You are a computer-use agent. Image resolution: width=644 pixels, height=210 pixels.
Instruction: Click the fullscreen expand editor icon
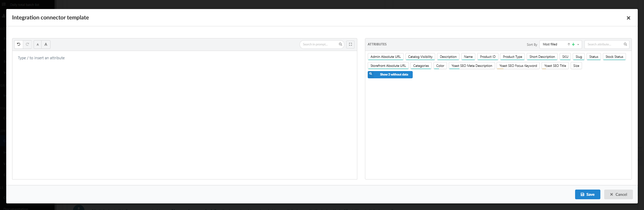(x=350, y=44)
